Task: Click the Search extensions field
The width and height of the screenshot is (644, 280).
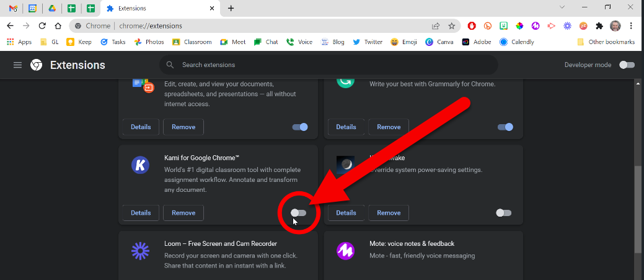Action: click(329, 65)
